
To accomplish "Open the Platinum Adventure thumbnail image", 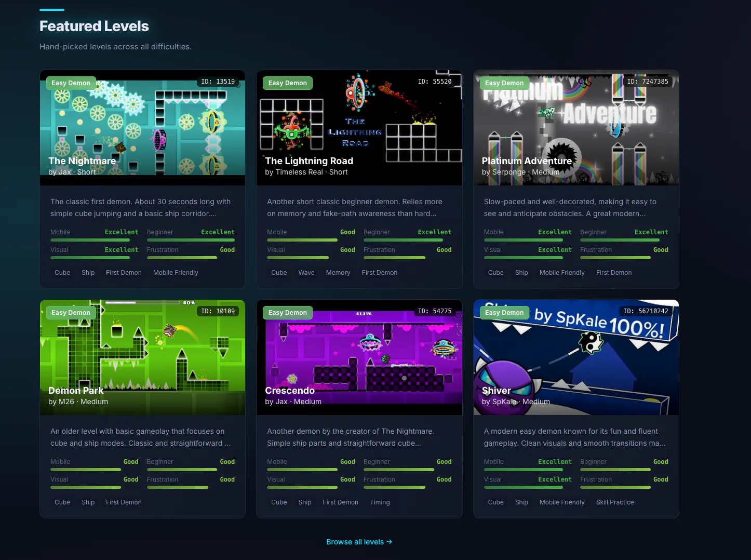I will (576, 128).
